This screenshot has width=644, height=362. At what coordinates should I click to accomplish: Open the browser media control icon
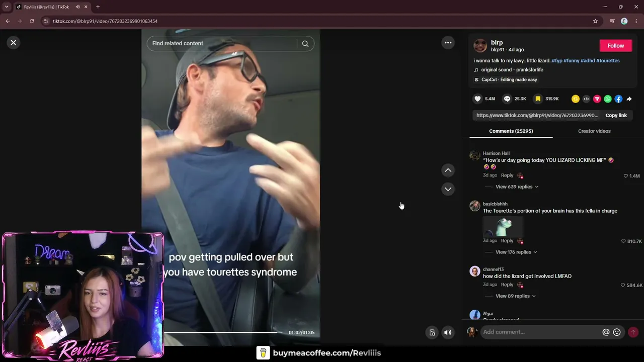(x=612, y=21)
